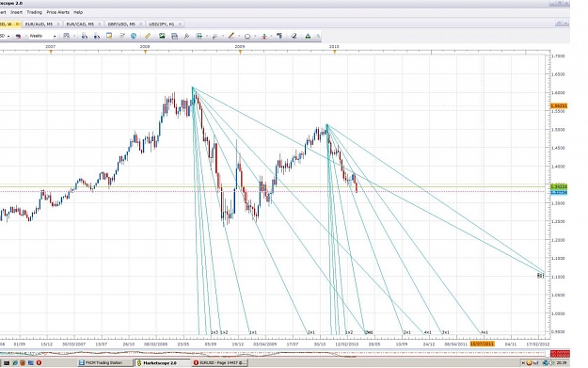Open the Price Alerts menu
588x368 pixels.
(x=57, y=12)
